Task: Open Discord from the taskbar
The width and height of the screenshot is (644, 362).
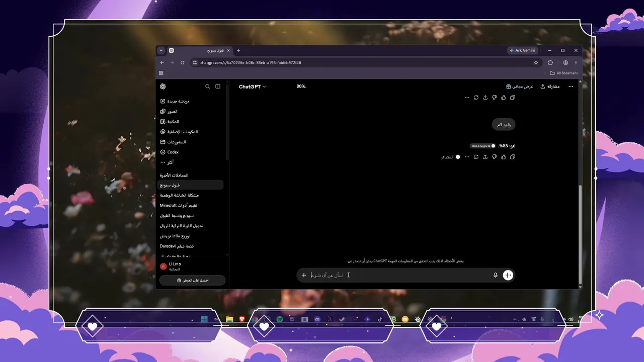Action: tap(317, 319)
